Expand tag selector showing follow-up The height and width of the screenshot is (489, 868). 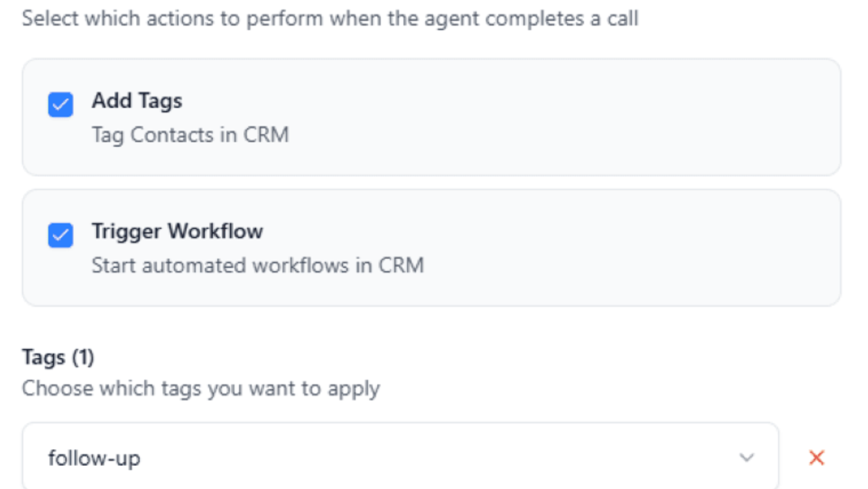[400, 457]
